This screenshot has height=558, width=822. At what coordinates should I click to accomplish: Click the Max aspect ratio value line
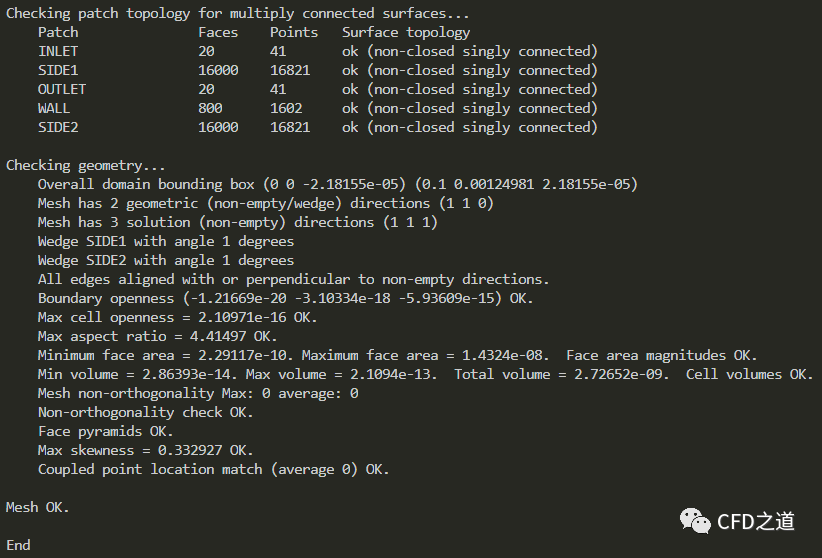click(157, 336)
